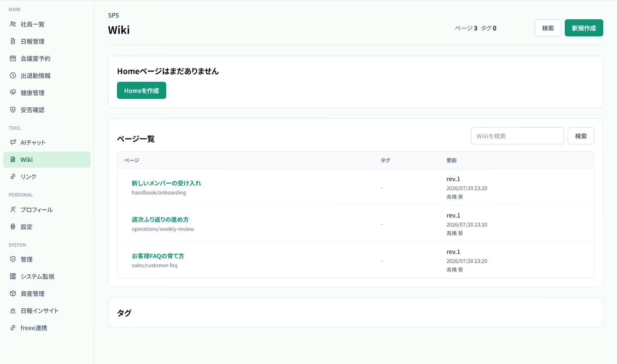Click the 新規作成 button
This screenshot has height=364, width=617.
point(584,28)
